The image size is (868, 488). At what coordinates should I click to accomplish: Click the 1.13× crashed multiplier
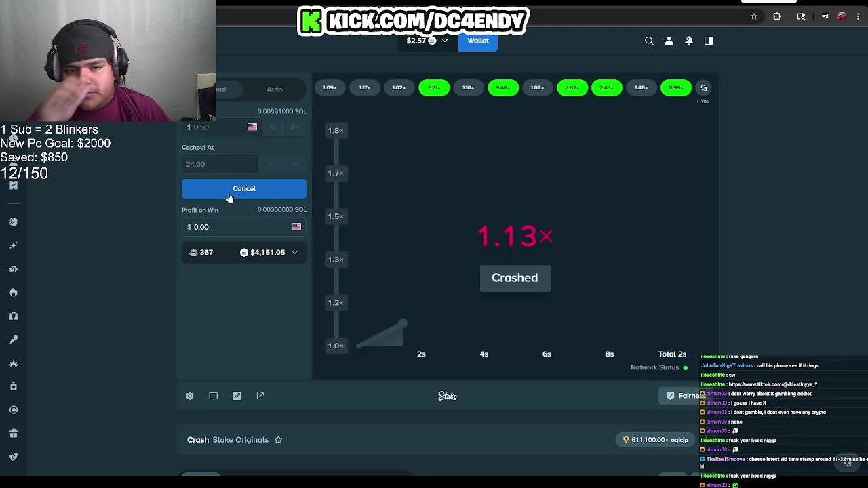[515, 236]
